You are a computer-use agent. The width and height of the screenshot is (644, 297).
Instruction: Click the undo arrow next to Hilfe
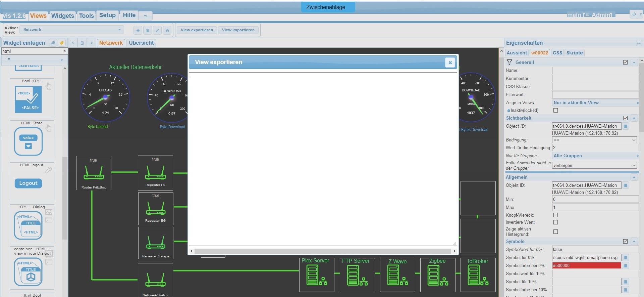coord(146,15)
